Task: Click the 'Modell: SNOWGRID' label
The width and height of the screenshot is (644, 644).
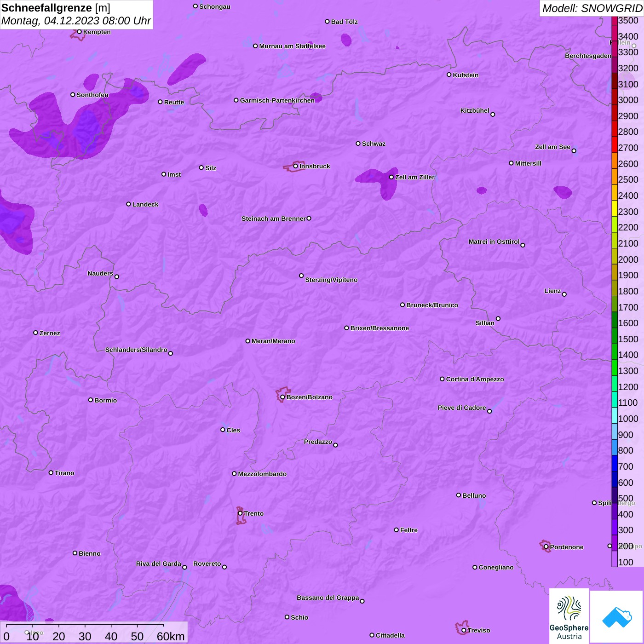Action: coord(592,8)
